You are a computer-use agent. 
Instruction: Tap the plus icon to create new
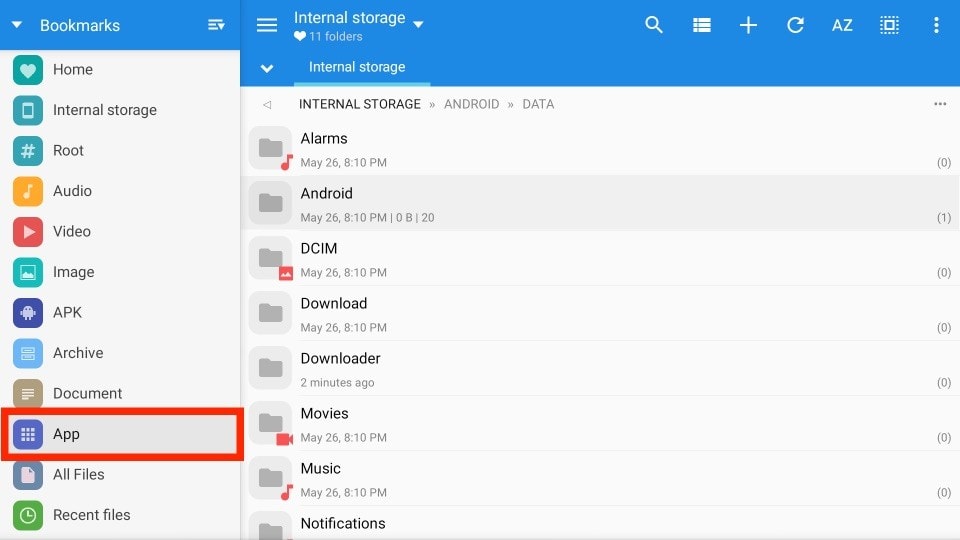(x=748, y=25)
